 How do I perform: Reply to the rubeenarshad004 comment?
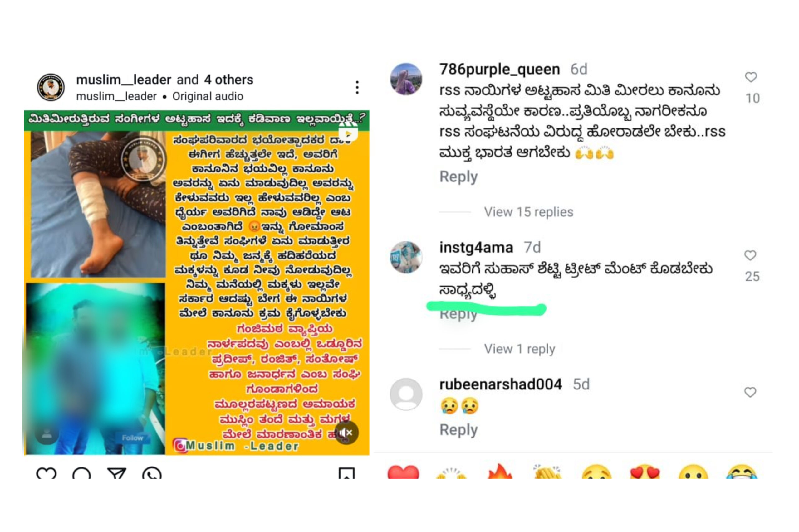point(458,430)
